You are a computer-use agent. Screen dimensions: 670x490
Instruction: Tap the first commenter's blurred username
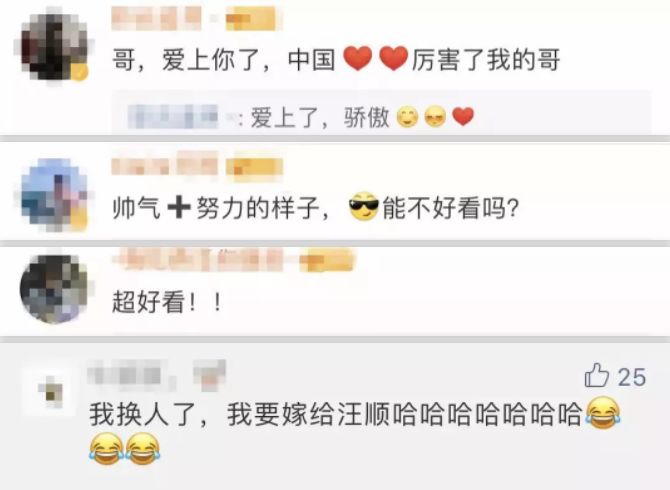(156, 18)
